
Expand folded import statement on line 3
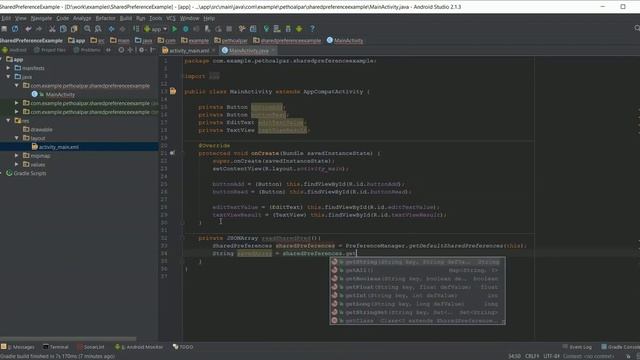(214, 76)
